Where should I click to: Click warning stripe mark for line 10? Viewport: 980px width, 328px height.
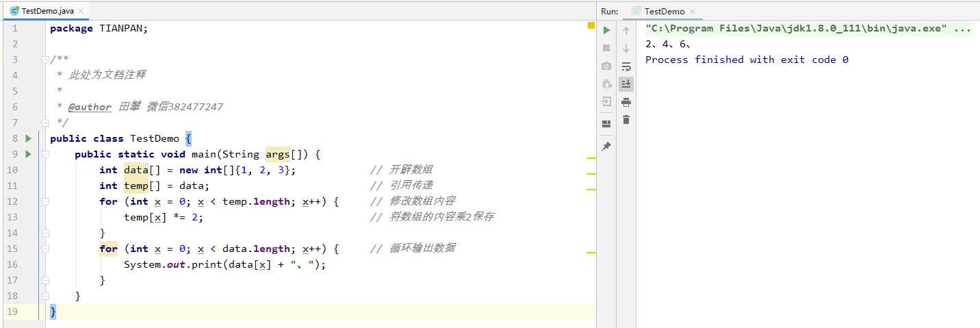[x=591, y=159]
